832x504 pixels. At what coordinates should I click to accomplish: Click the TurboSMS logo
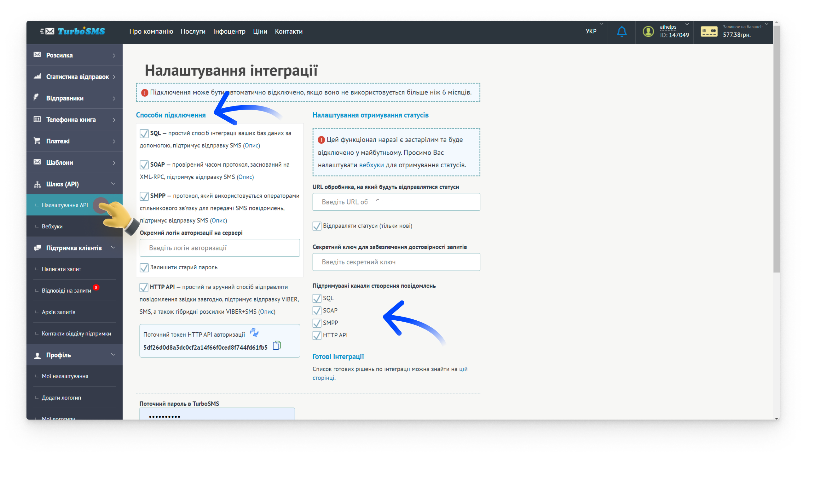(72, 31)
